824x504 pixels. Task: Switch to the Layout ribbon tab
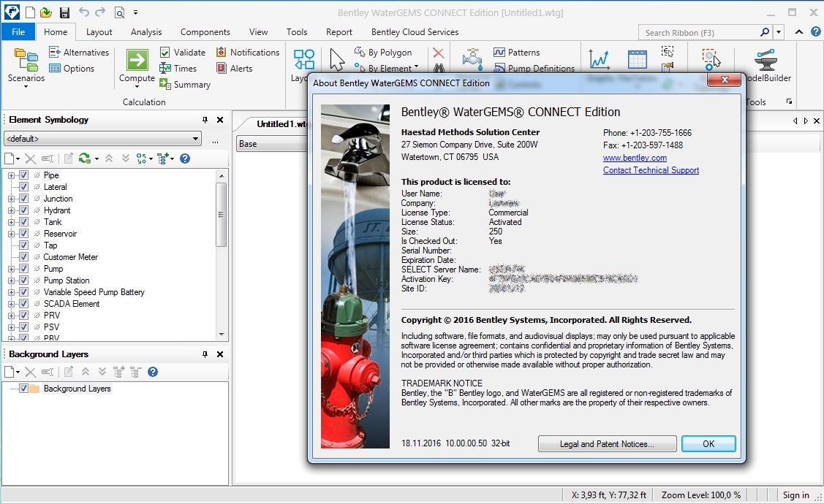click(99, 32)
